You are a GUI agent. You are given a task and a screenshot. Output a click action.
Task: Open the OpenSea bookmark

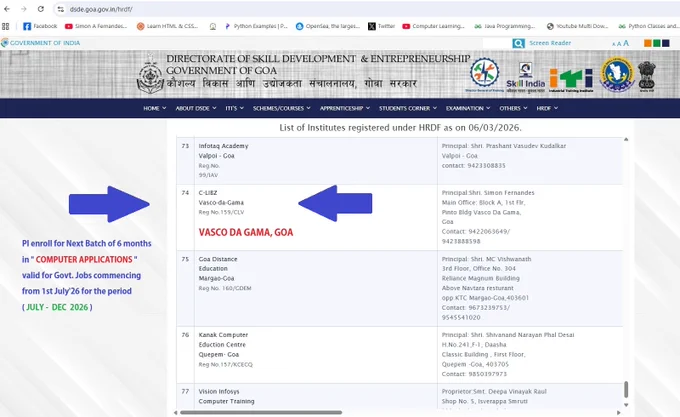click(328, 26)
